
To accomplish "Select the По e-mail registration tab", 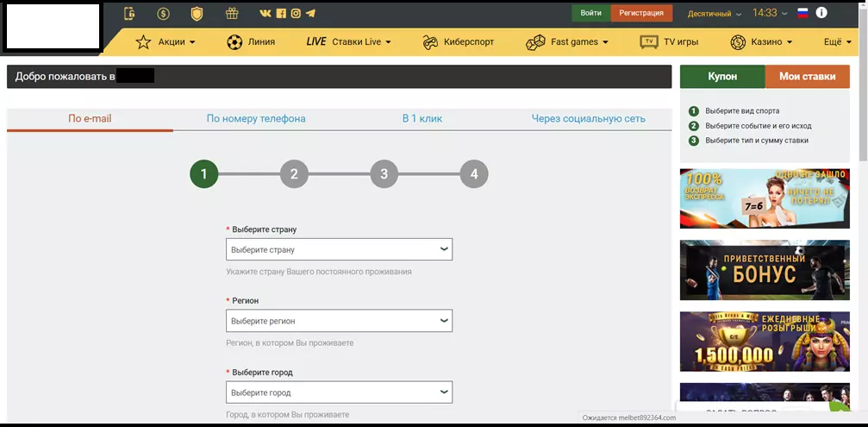I will click(x=90, y=118).
